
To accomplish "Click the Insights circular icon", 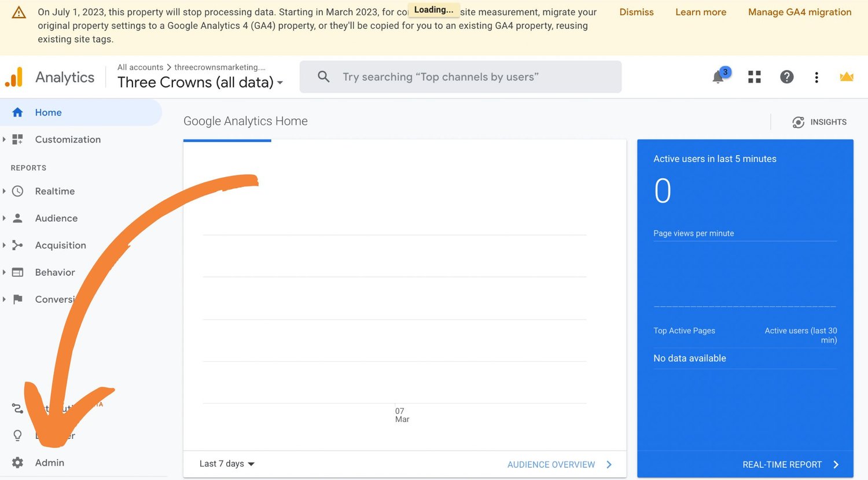I will (798, 122).
